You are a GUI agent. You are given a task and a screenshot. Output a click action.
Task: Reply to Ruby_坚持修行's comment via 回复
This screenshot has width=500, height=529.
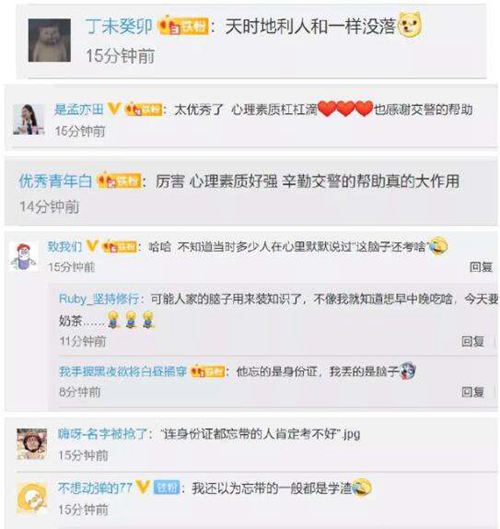click(x=473, y=341)
